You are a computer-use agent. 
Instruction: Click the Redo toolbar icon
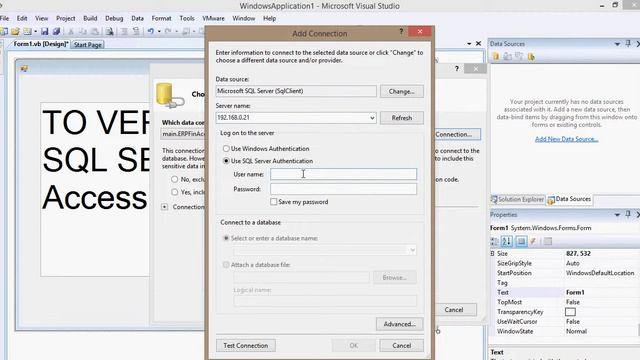tap(168, 31)
